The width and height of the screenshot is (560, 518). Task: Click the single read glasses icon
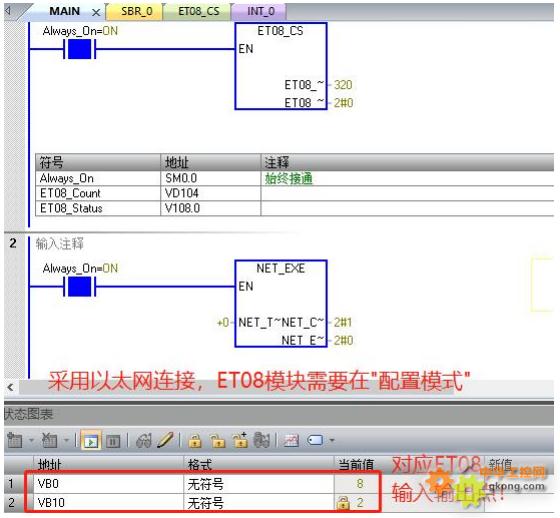pyautogui.click(x=144, y=441)
